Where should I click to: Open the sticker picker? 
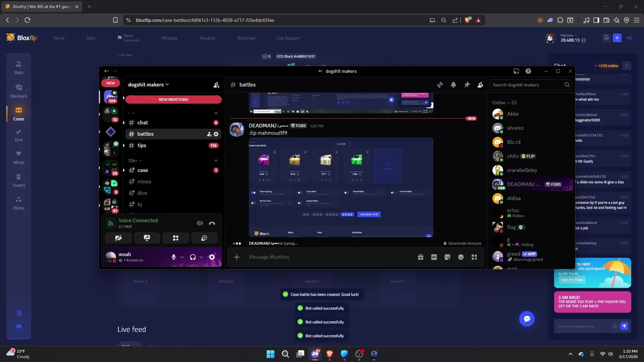(x=447, y=257)
